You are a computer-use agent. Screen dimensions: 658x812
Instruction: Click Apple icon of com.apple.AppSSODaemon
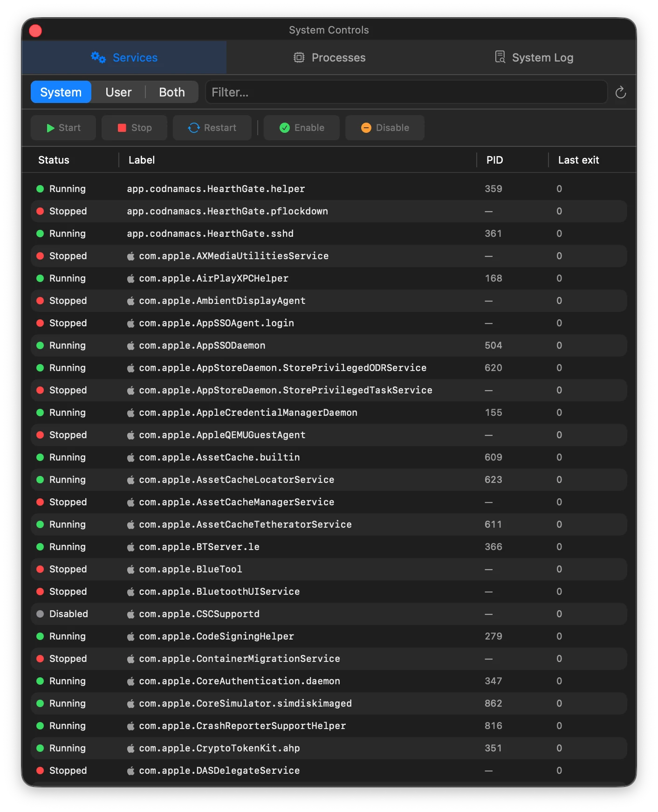pyautogui.click(x=131, y=345)
